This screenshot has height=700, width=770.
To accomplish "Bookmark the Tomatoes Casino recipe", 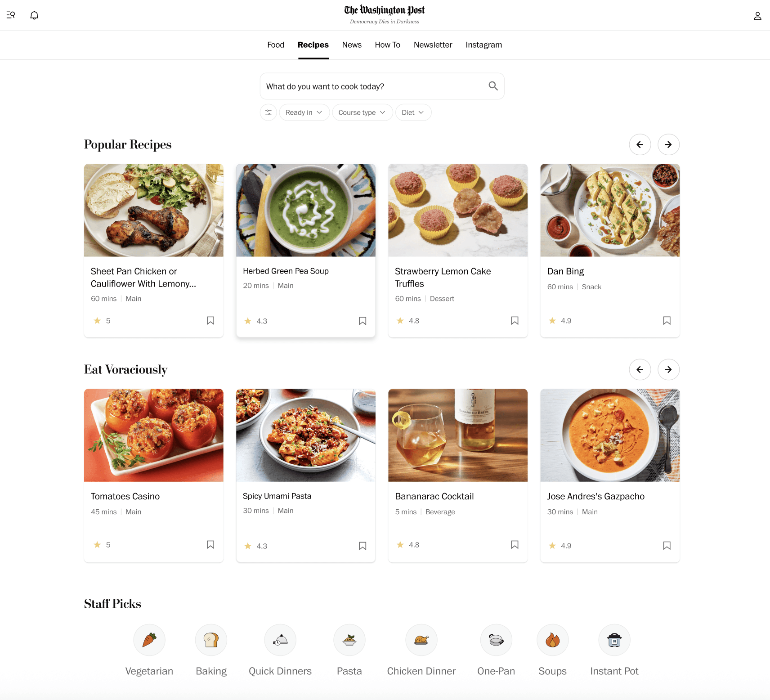I will click(x=210, y=545).
